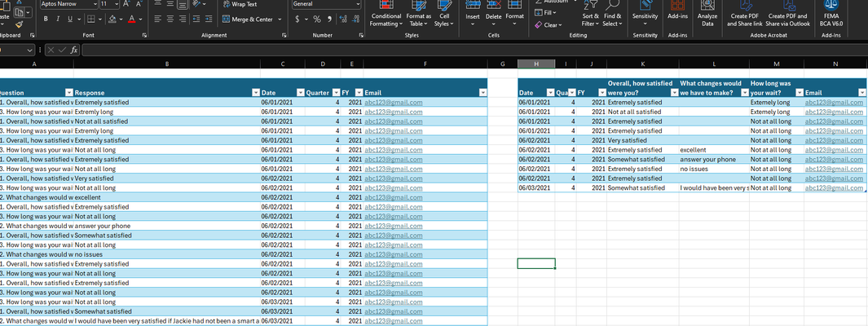
Task: Open filter for left table Date column
Action: tap(301, 93)
